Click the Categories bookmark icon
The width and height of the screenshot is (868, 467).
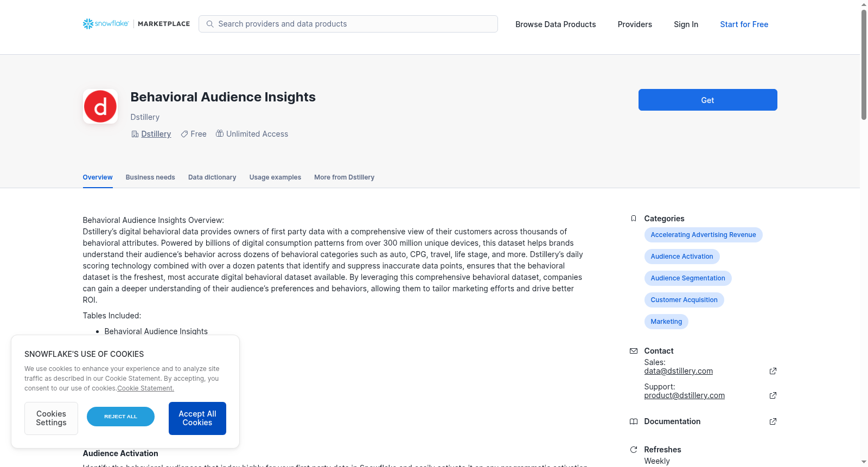[x=634, y=219]
